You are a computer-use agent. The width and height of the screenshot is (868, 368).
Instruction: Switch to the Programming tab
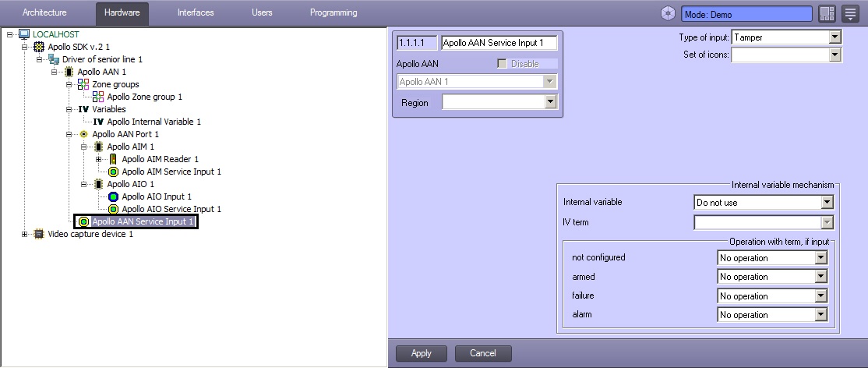pos(333,12)
